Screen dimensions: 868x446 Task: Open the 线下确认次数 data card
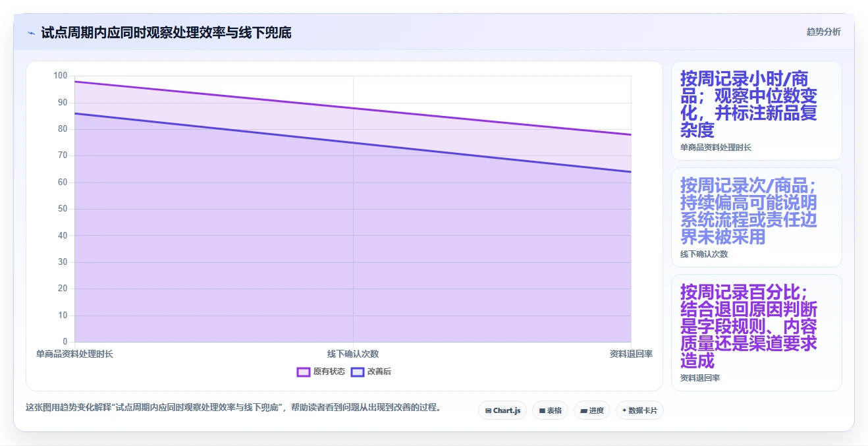tap(757, 217)
